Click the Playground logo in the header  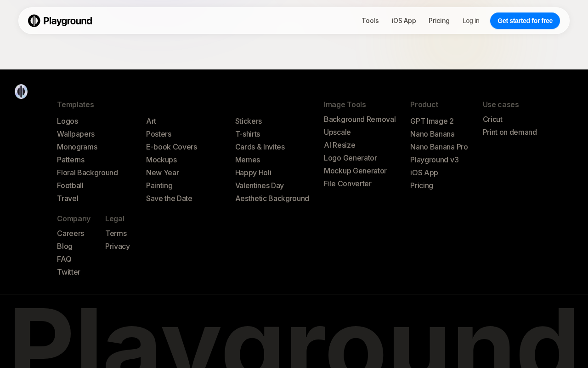pos(60,21)
